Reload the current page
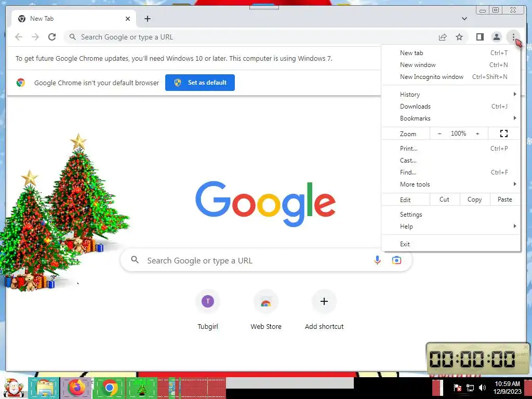This screenshot has height=399, width=532. pos(52,37)
